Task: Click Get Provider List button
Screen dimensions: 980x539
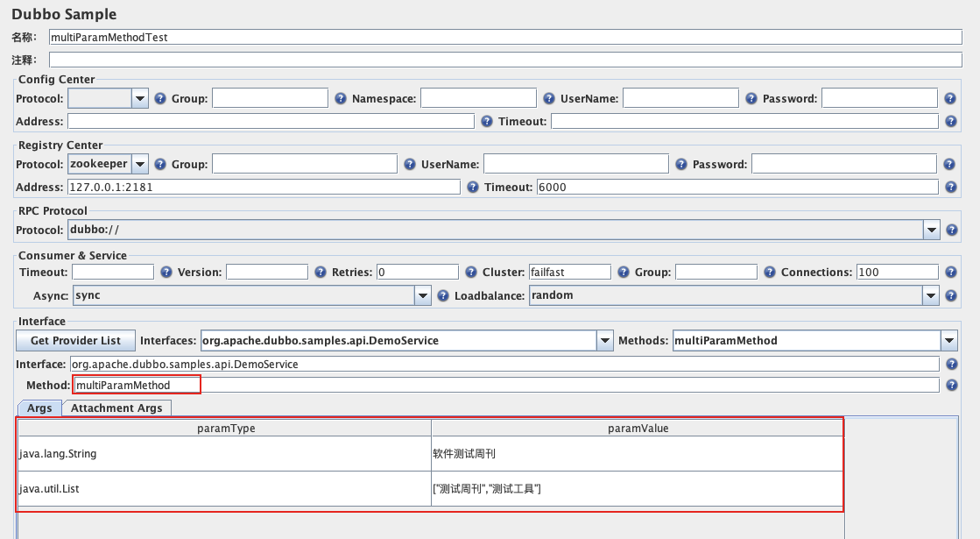Action: point(75,340)
